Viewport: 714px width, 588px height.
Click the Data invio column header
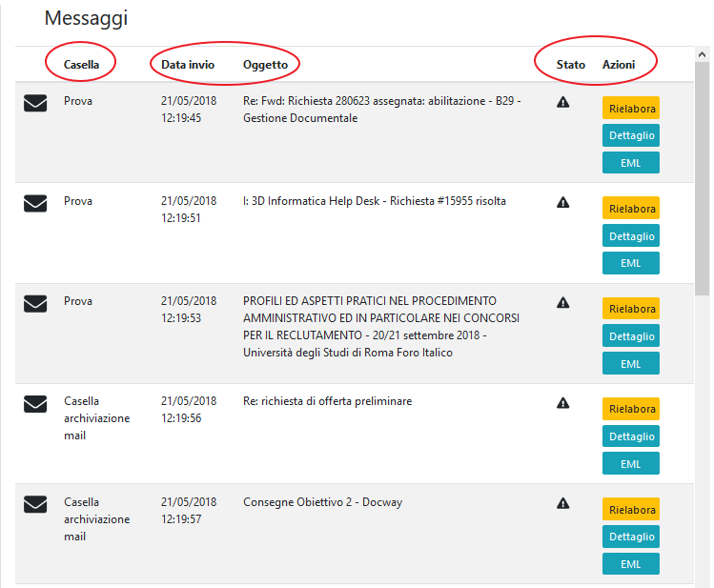(x=188, y=64)
